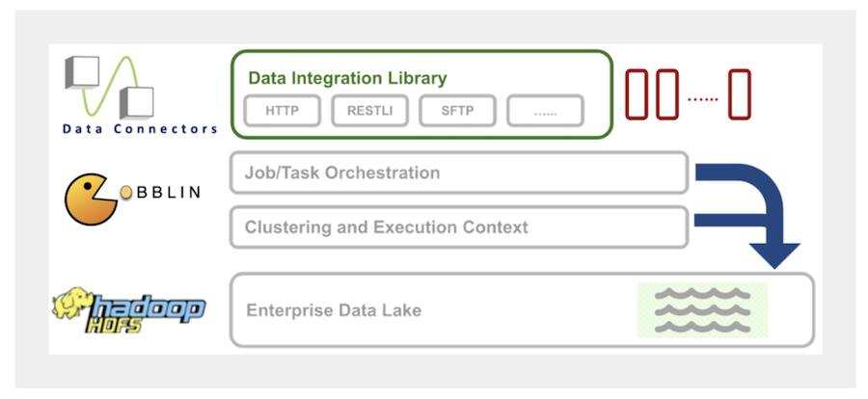Click the green wavy lake icon
The height and width of the screenshot is (399, 868).
702,310
